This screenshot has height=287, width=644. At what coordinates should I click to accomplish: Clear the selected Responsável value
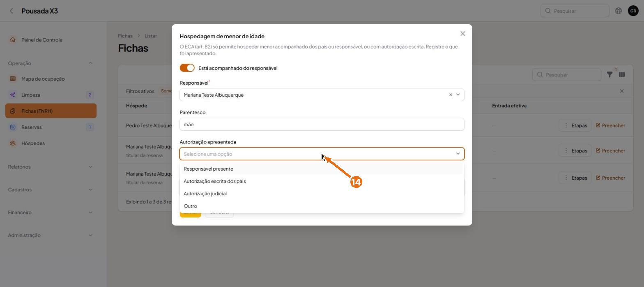click(x=451, y=95)
